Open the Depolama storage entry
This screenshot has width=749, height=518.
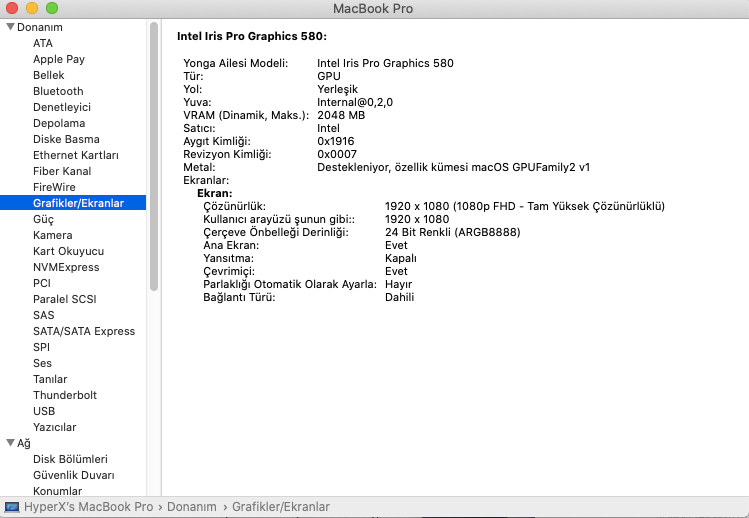tap(59, 123)
